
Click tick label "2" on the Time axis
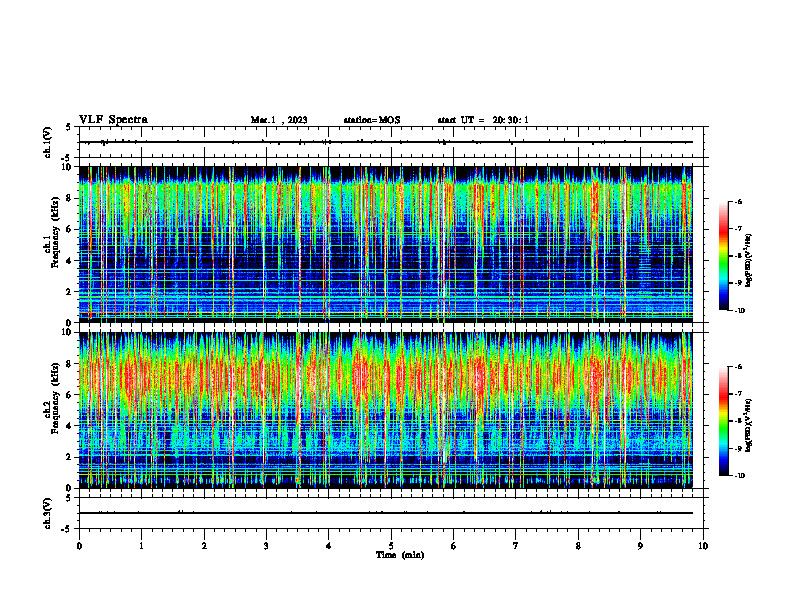click(204, 546)
